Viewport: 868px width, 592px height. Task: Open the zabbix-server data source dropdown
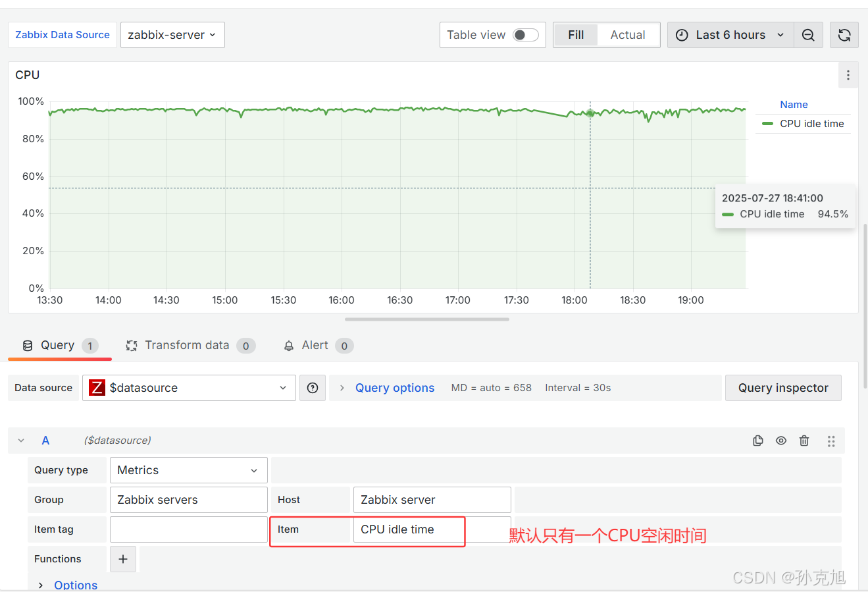172,35
